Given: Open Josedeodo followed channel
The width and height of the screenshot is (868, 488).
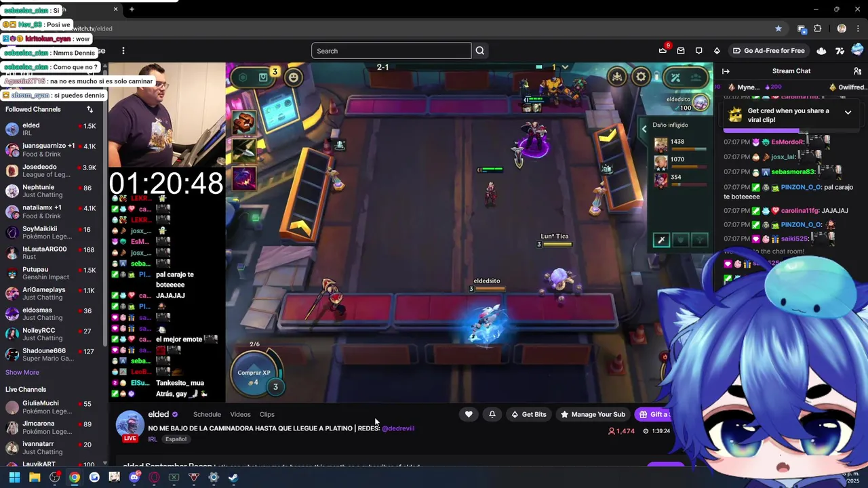Looking at the screenshot, I should [x=51, y=171].
